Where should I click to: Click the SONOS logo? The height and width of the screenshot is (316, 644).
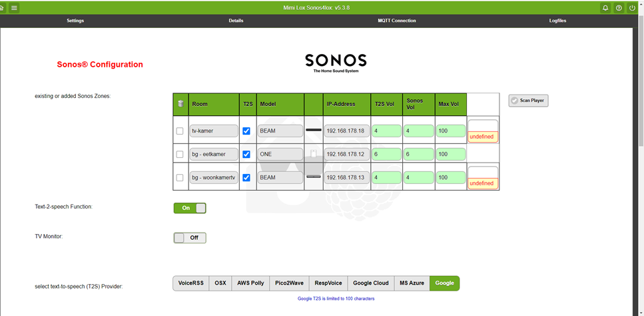click(x=336, y=63)
